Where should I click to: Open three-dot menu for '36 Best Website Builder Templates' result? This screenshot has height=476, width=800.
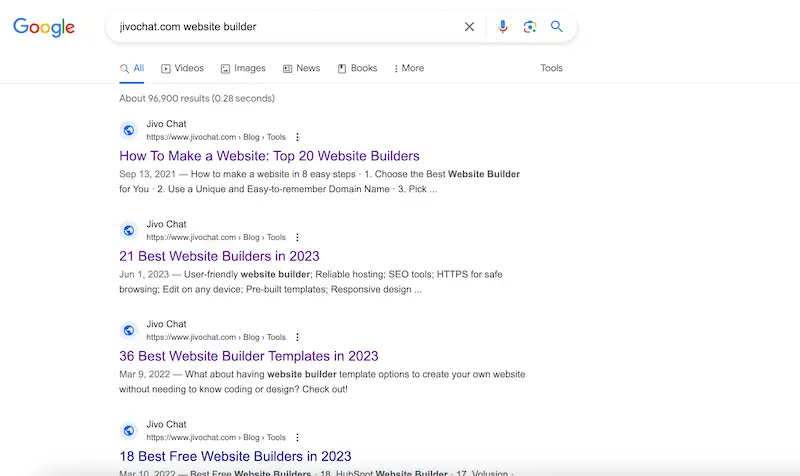tap(297, 337)
